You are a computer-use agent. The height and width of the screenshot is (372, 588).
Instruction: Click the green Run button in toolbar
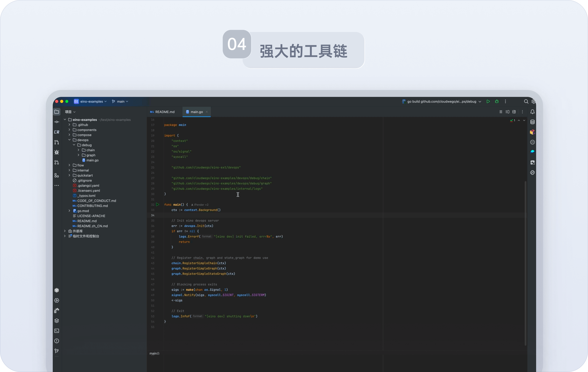tap(488, 101)
